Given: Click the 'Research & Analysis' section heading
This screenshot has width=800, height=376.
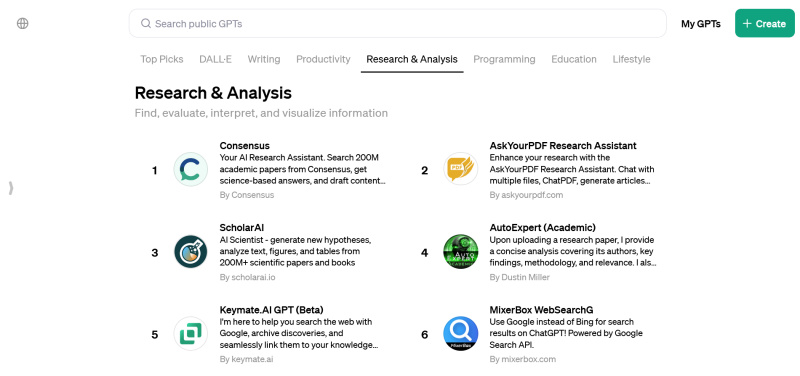Looking at the screenshot, I should pyautogui.click(x=213, y=93).
